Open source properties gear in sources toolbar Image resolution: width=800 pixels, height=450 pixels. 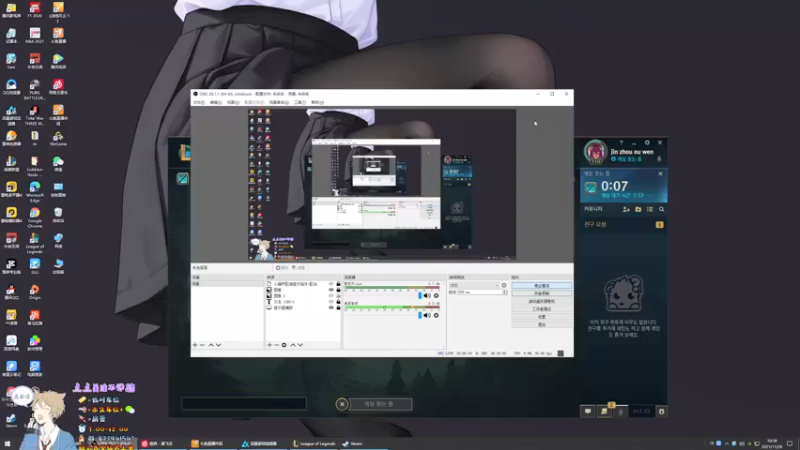click(x=284, y=345)
